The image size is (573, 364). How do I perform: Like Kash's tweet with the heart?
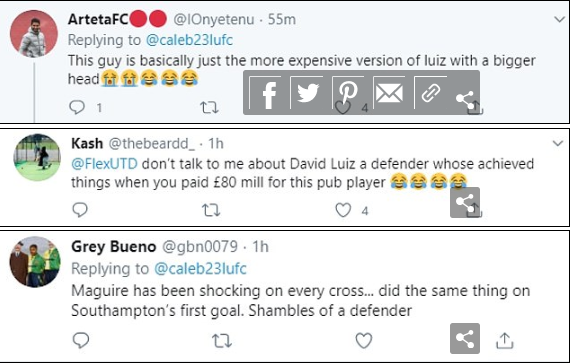343,210
